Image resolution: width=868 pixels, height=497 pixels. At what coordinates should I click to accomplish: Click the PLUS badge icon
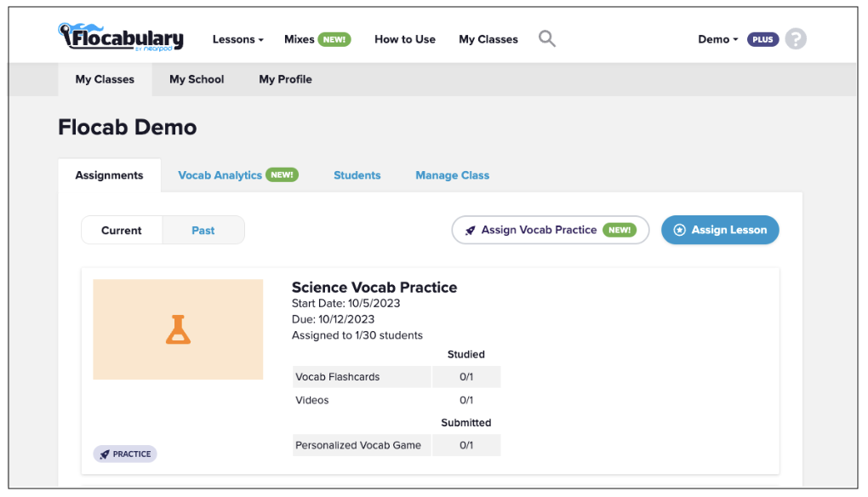[x=762, y=39]
